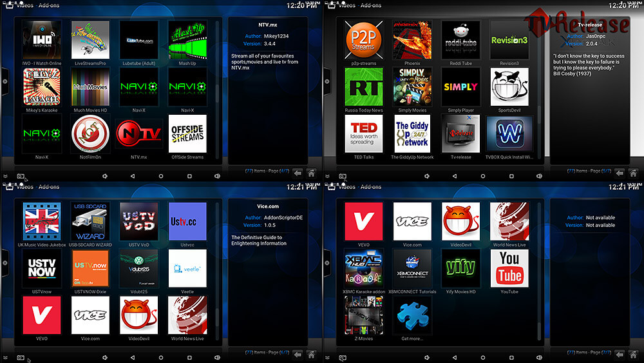This screenshot has width=644, height=363.
Task: Click the add-on list scrollbar on Page 4/7
Action: (x=217, y=89)
